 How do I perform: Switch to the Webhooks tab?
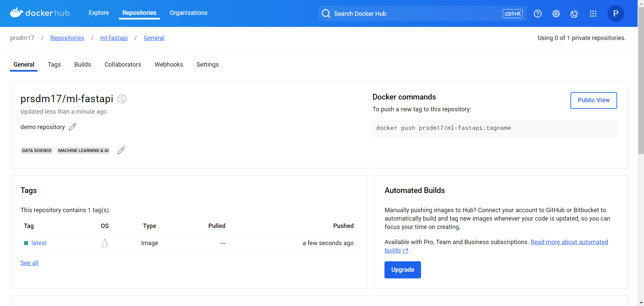[x=169, y=65]
